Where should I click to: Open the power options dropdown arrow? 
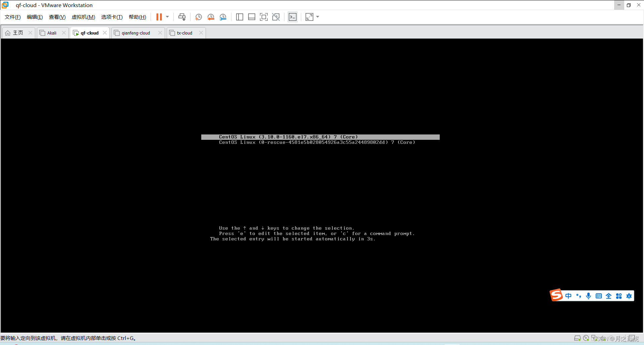(x=167, y=17)
